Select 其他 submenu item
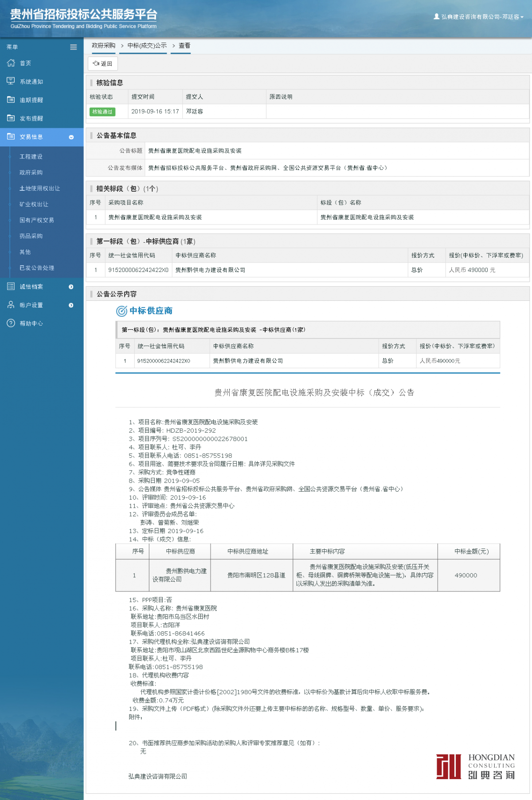Image resolution: width=532 pixels, height=800 pixels. point(25,252)
